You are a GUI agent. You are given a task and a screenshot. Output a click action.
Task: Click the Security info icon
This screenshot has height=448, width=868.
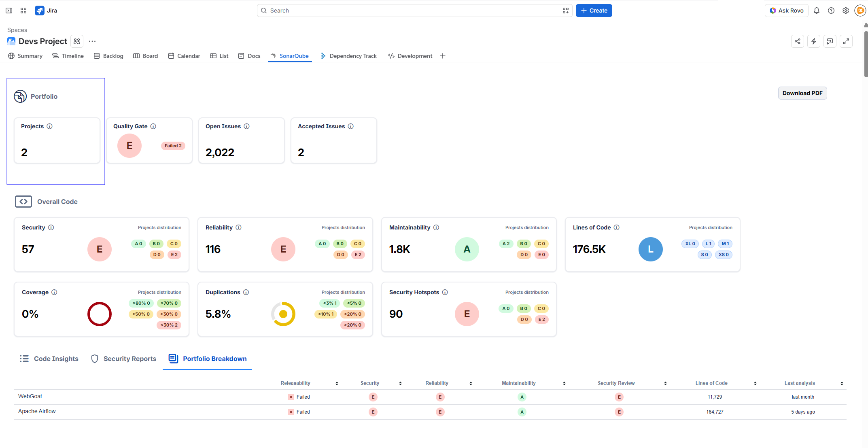[51, 227]
